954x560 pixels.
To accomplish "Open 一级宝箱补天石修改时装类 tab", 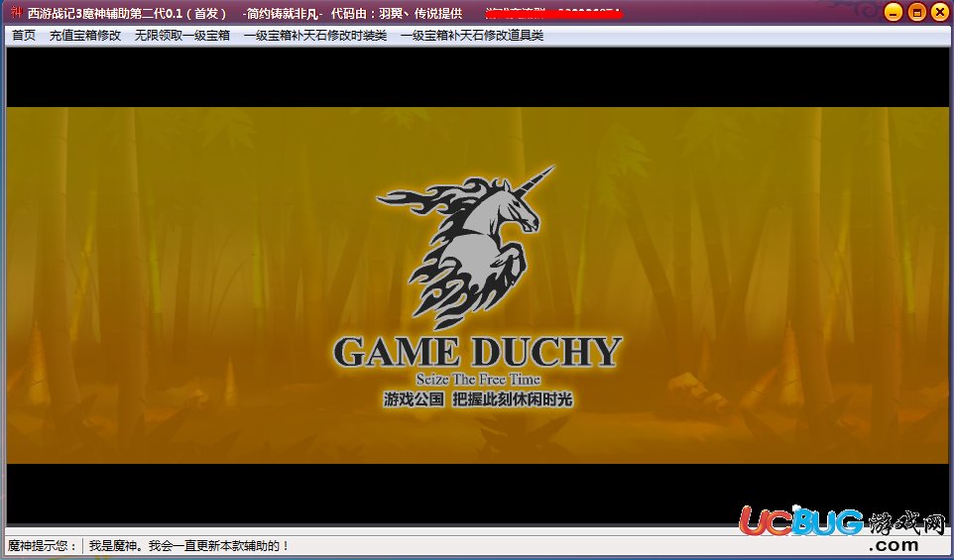I will click(315, 36).
